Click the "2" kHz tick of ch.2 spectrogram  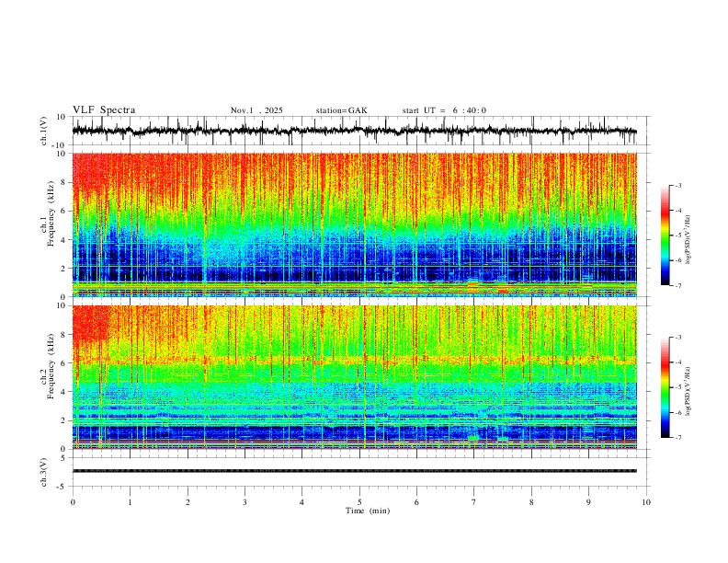coord(63,420)
